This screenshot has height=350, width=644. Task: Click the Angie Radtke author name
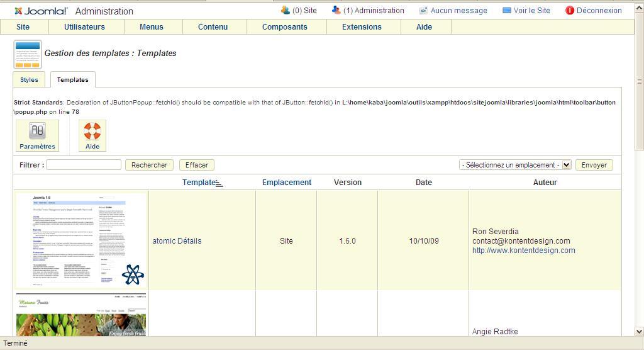click(495, 332)
